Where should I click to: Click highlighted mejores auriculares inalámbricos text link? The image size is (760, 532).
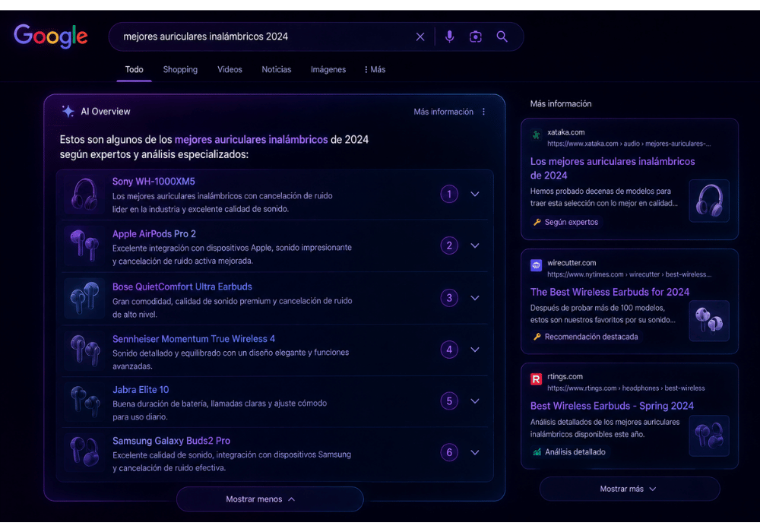click(x=251, y=140)
